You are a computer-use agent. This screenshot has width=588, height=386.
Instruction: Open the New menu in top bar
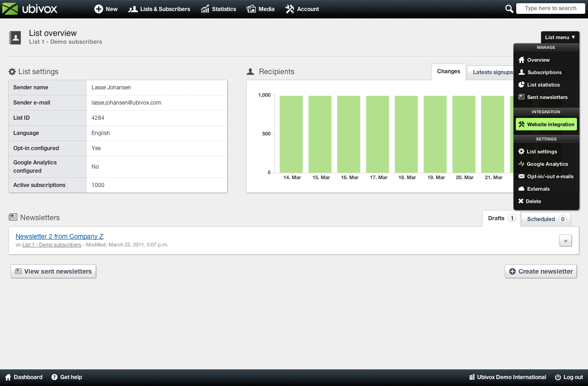tap(106, 9)
